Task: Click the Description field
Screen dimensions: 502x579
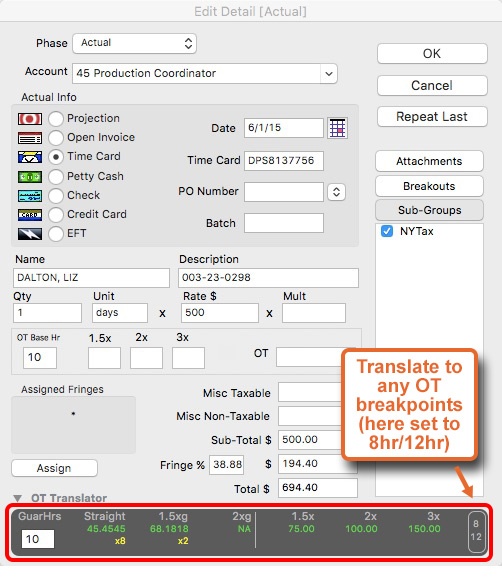Action: [268, 278]
